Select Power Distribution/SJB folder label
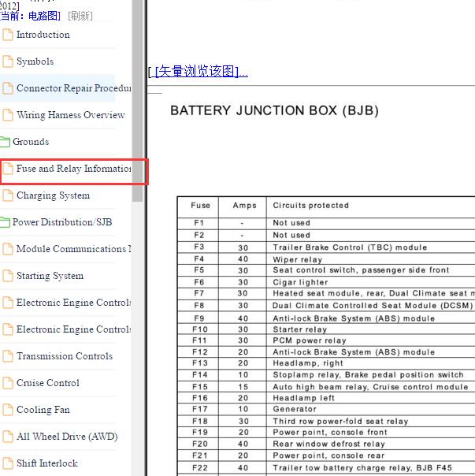475x476 pixels. click(62, 222)
